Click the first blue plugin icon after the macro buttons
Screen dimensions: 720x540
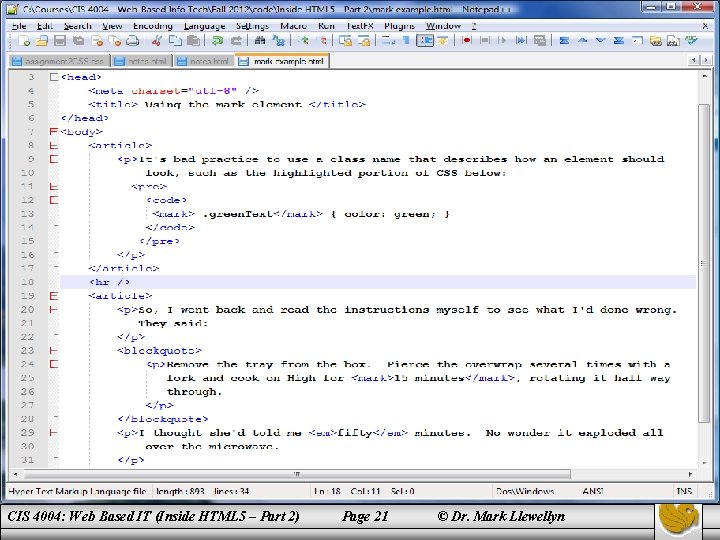564,41
